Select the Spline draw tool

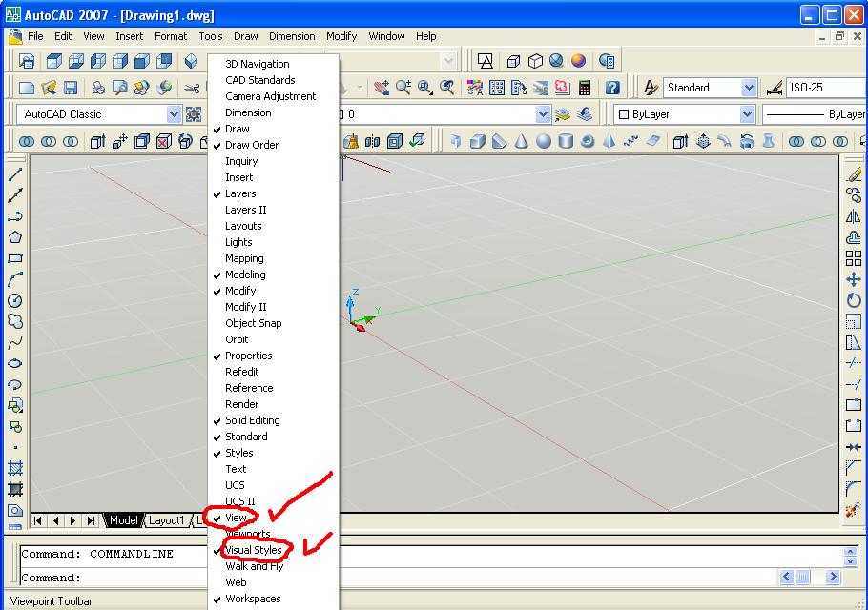coord(15,342)
